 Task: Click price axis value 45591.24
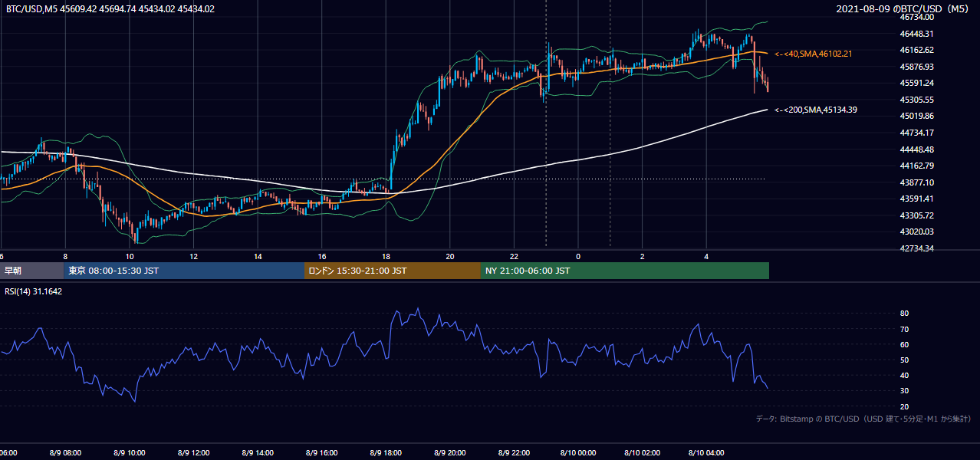click(916, 83)
